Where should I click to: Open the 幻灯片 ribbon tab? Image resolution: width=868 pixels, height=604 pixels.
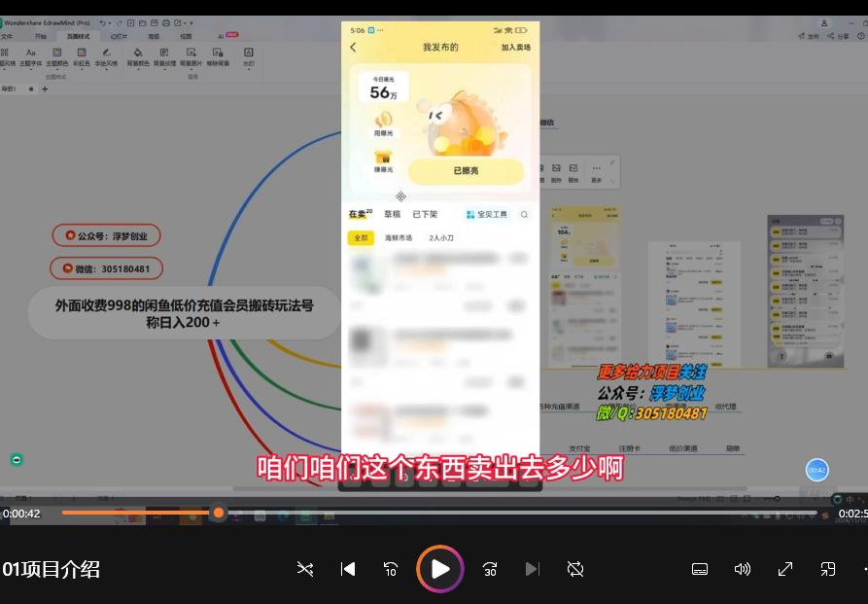119,37
